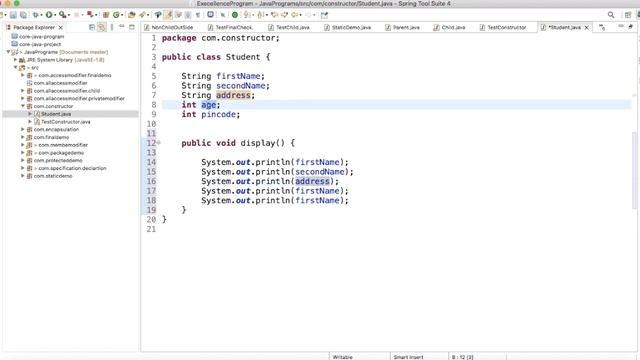Screen dimensions: 640x360
Task: Click the Search flashlight toolbar icon
Action: (158, 15)
